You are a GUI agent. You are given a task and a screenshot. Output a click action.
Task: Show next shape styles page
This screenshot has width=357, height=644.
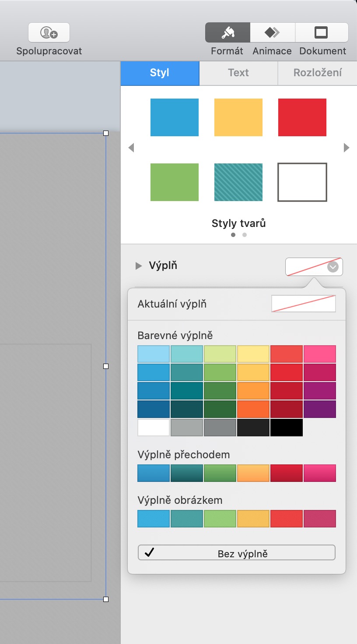coord(346,148)
